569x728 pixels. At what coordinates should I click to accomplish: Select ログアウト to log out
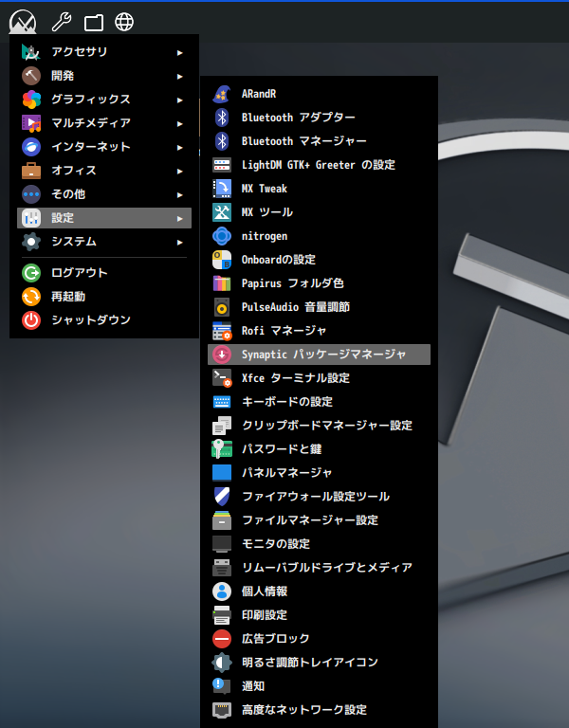pyautogui.click(x=104, y=273)
